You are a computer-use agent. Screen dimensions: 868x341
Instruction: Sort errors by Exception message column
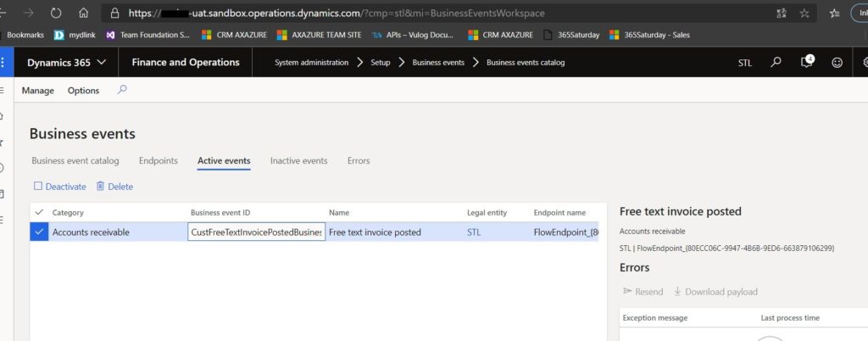(655, 318)
